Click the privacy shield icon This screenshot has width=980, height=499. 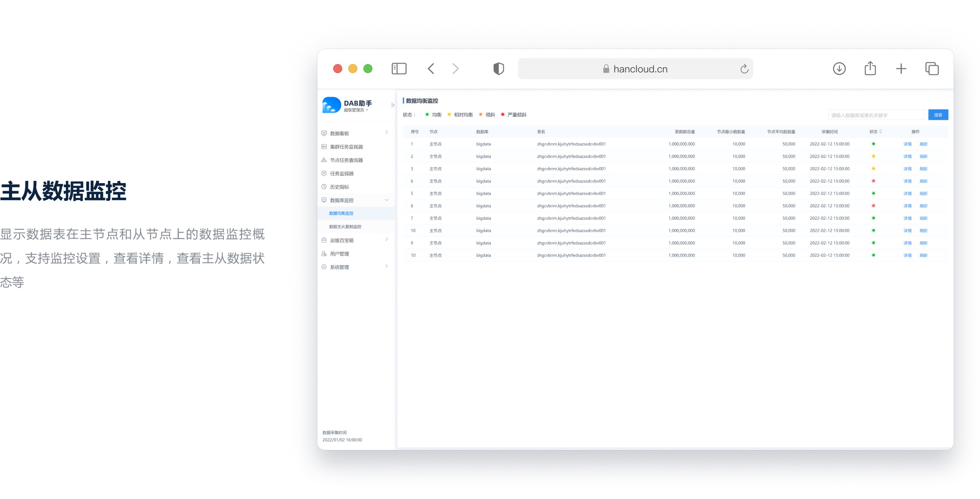click(498, 69)
